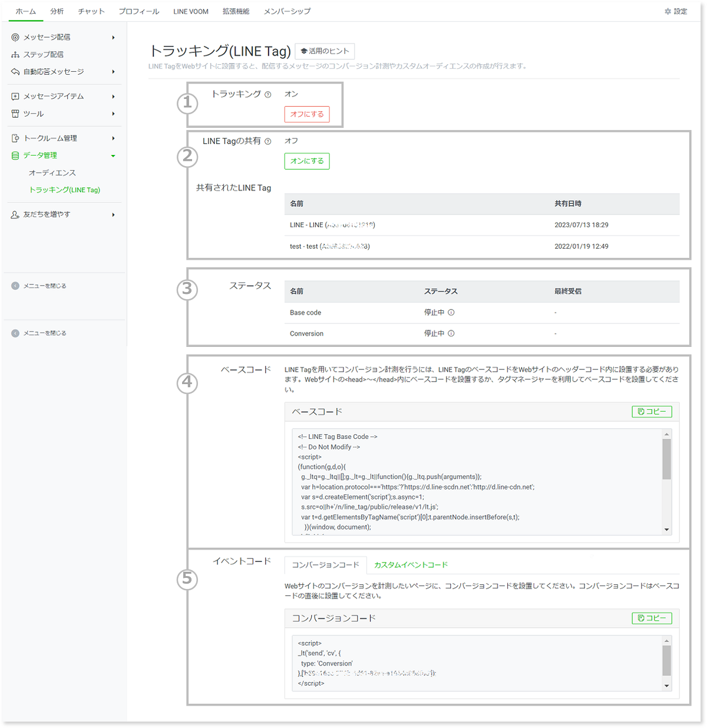Image resolution: width=707 pixels, height=728 pixels.
Task: Click the base code box scrollbar thumb
Action: (666, 459)
